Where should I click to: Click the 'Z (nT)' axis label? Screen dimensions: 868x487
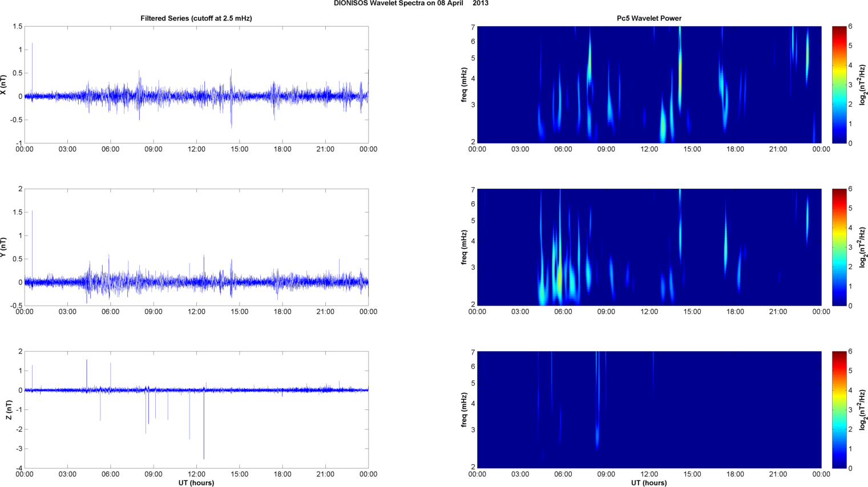[9, 410]
